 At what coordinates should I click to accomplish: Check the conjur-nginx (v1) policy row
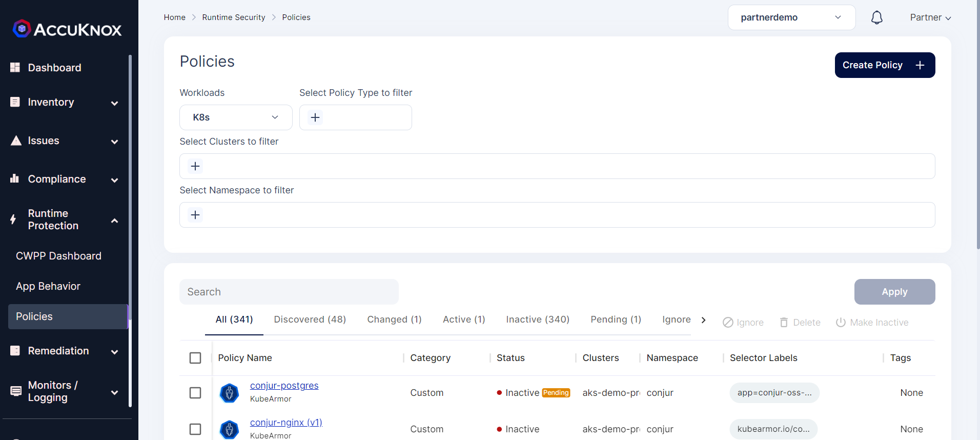pyautogui.click(x=195, y=429)
